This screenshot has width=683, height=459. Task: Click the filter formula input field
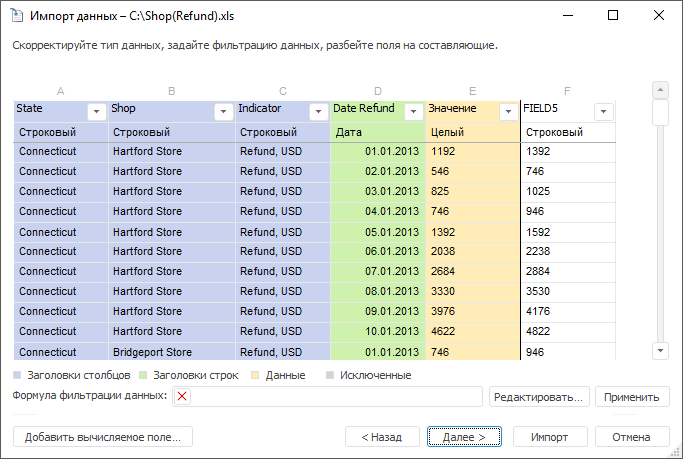335,397
